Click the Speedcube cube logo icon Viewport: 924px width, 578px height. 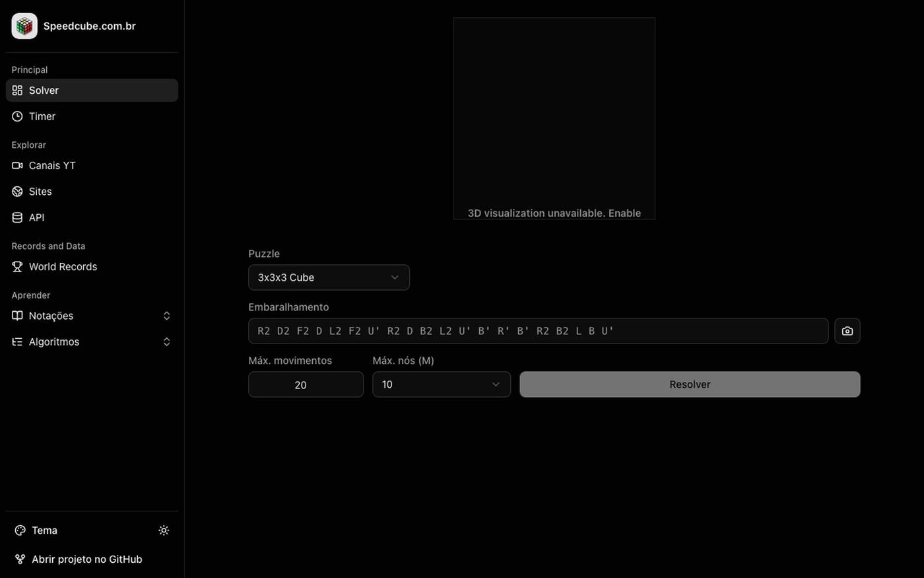[x=24, y=26]
